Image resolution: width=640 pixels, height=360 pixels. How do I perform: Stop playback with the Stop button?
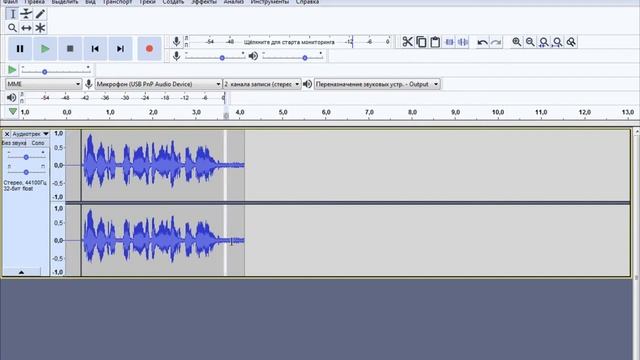pos(70,49)
